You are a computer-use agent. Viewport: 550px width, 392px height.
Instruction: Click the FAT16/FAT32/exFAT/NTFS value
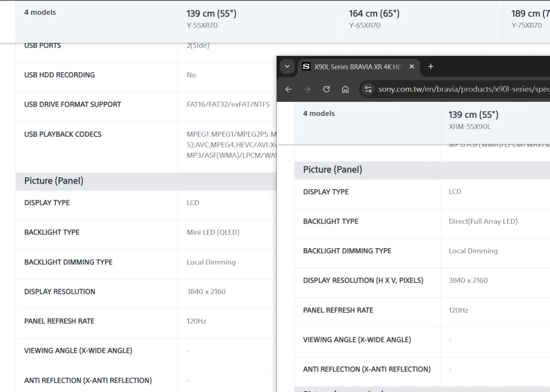(x=228, y=104)
